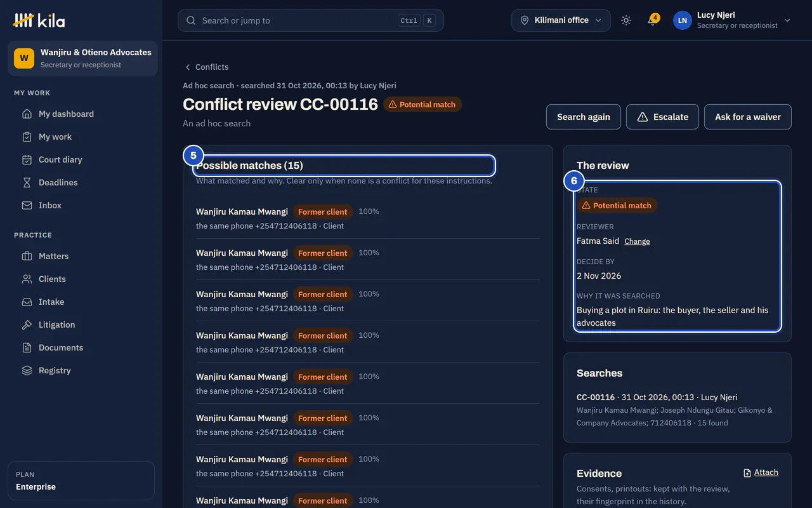Click the kila logo
The image size is (812, 508).
pyautogui.click(x=39, y=20)
